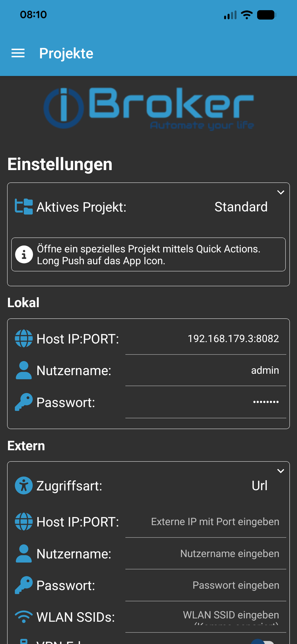Click the globe icon beside local Host IP:PORT

[x=24, y=339]
